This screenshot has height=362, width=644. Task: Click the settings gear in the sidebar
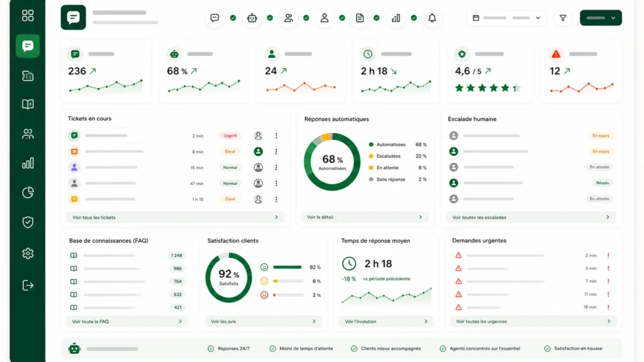pos(28,253)
